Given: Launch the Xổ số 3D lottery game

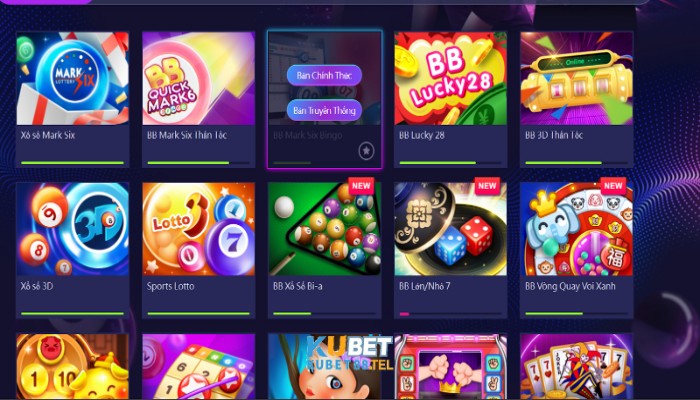Looking at the screenshot, I should point(72,250).
